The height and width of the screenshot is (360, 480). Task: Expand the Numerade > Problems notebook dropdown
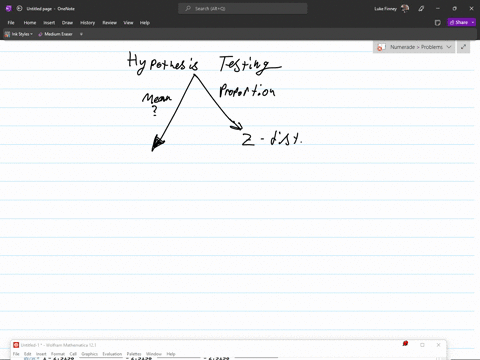click(x=449, y=47)
